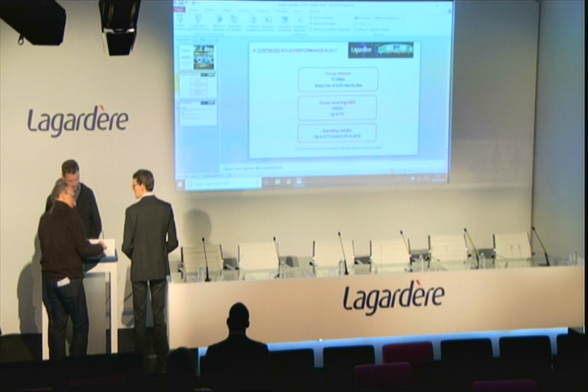Toggle the use timings checkbox
The image size is (588, 392).
(310, 24)
